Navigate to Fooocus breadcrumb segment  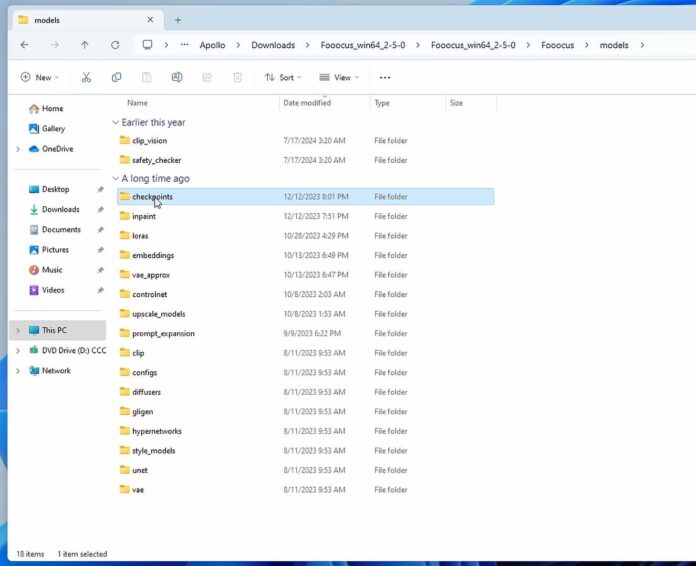[558, 45]
